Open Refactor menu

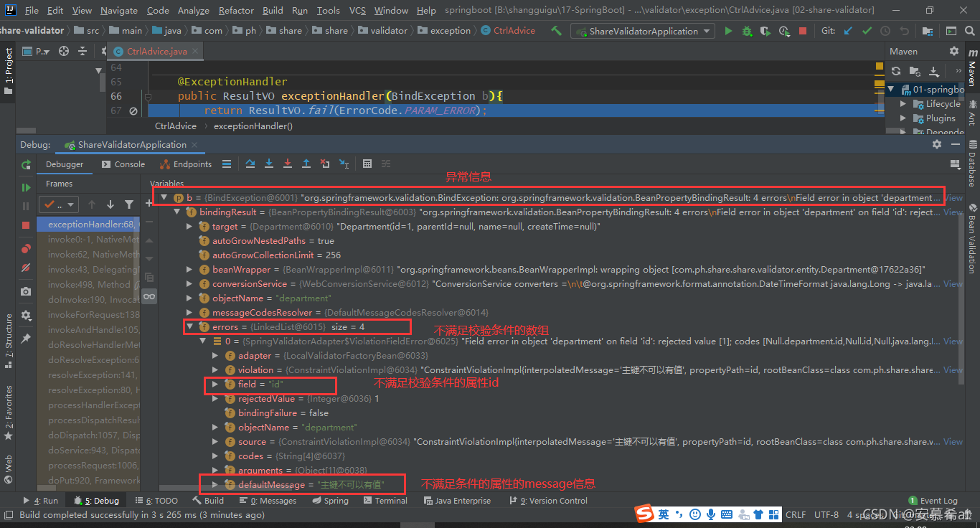236,10
